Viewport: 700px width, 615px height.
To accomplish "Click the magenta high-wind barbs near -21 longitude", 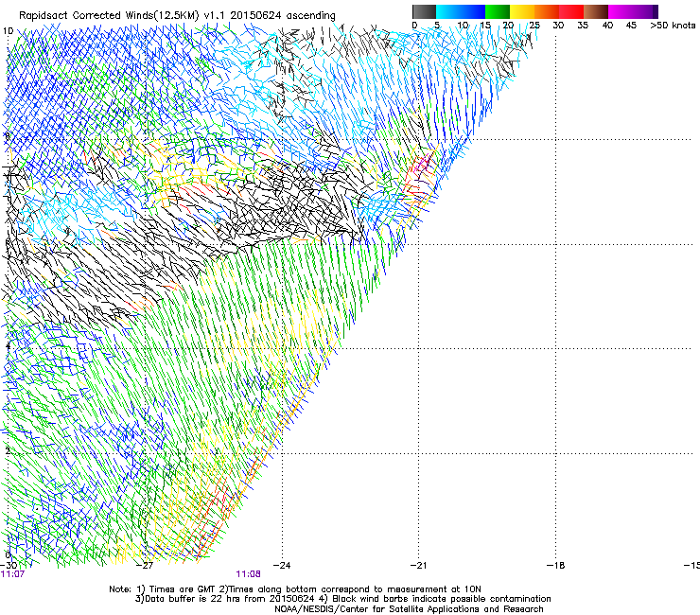I will [421, 165].
